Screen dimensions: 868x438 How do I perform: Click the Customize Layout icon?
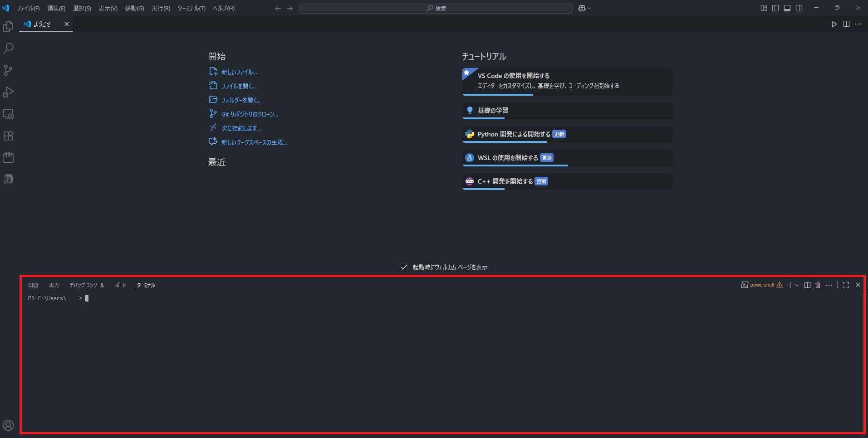tap(764, 8)
